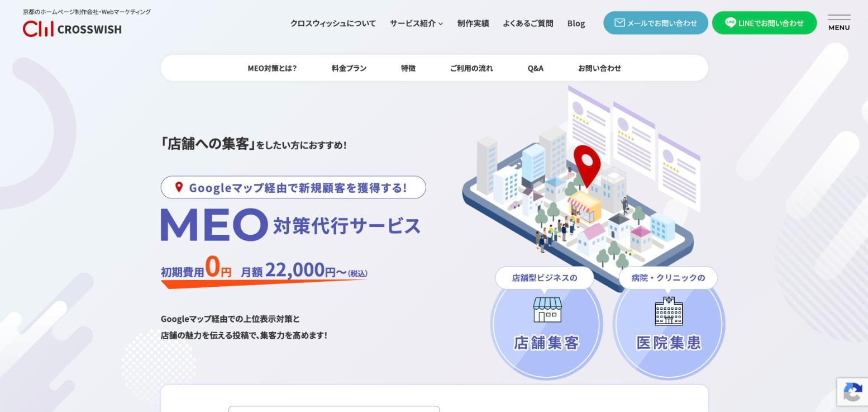Click the 店舗型ビジネスの speech bubble label
The image size is (868, 412).
click(x=545, y=278)
